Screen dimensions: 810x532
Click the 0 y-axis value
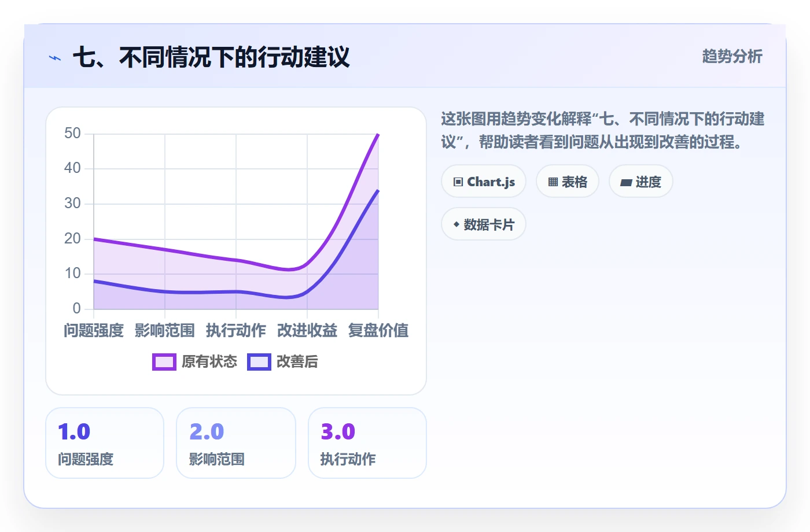pyautogui.click(x=76, y=309)
